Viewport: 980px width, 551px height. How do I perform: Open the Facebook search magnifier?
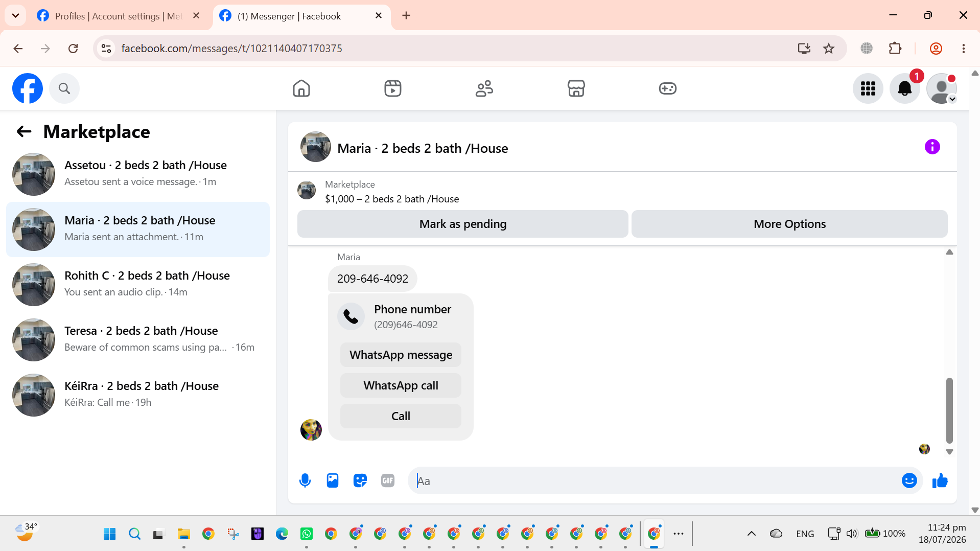(64, 88)
